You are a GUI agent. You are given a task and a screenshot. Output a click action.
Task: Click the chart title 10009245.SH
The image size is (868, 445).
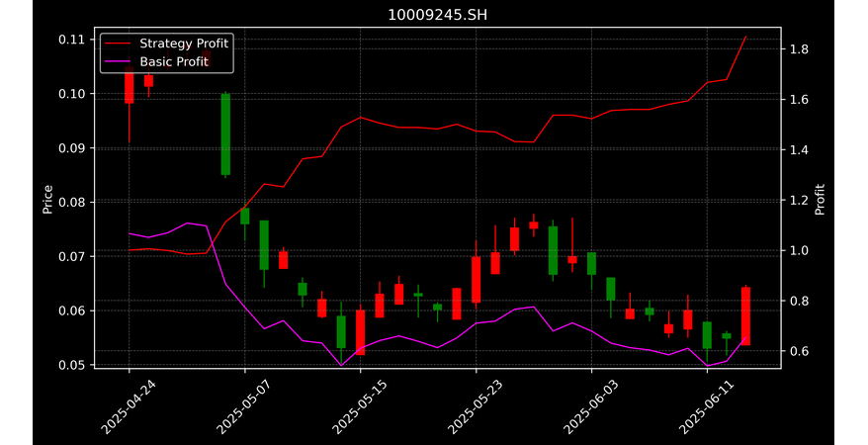click(437, 15)
